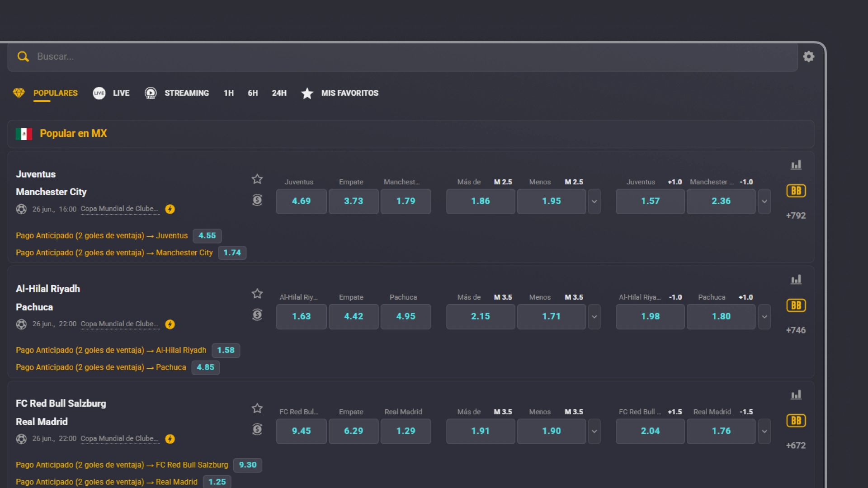Open Copa Mundial de Clubes link under Juventus
Image resolution: width=868 pixels, height=488 pixels.
(x=120, y=209)
